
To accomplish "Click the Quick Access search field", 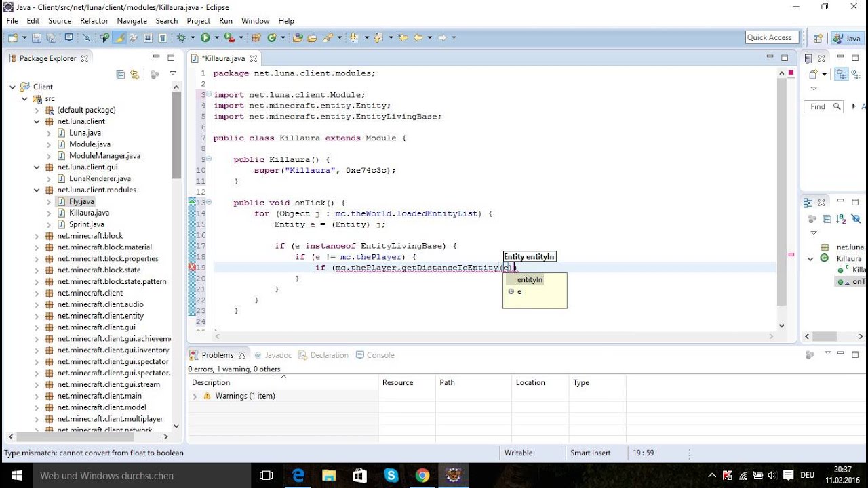I will point(771,38).
